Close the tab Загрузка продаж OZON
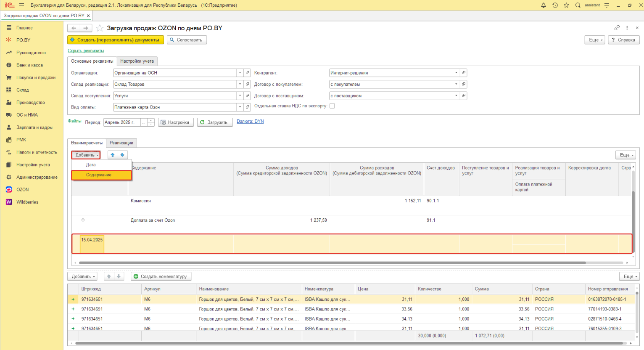The width and height of the screenshot is (644, 350). click(x=88, y=16)
